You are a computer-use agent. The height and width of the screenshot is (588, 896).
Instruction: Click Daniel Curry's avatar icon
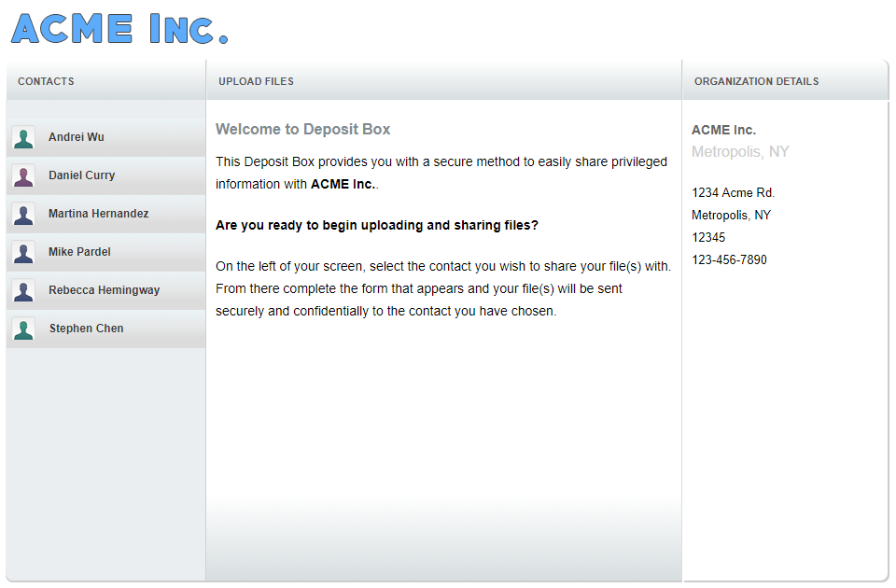point(23,176)
